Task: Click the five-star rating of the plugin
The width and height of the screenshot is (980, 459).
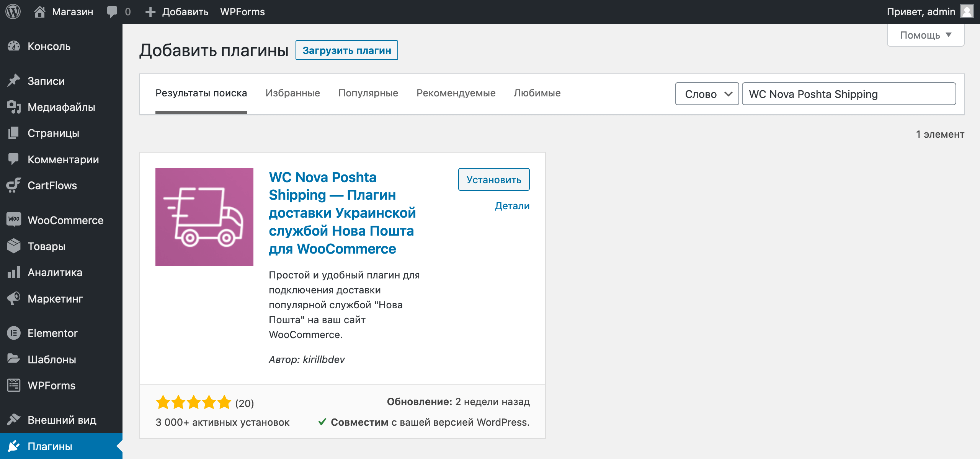Action: [x=194, y=402]
